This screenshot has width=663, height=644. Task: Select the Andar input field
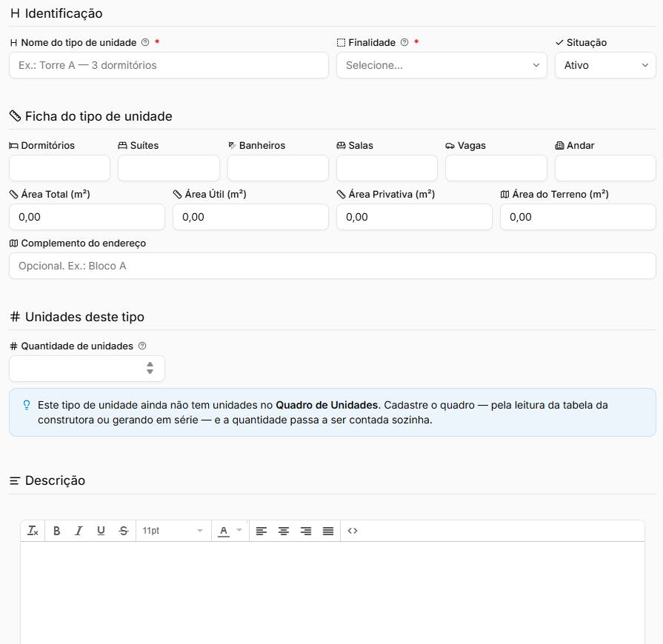point(605,168)
